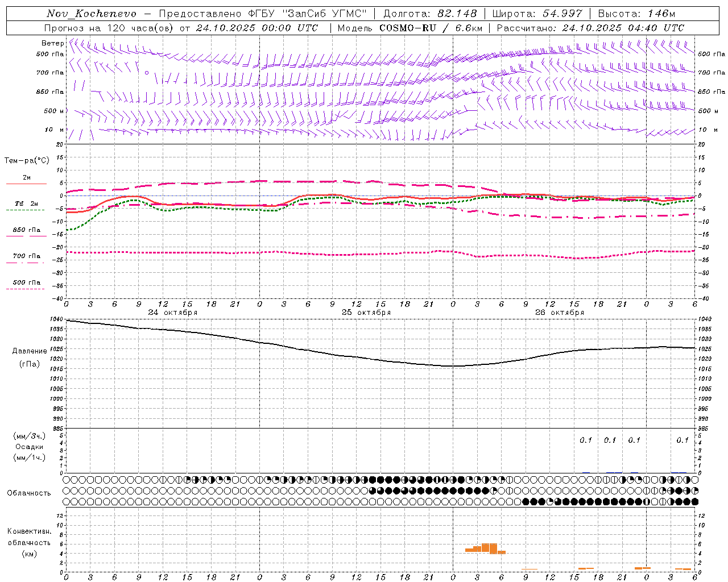The height and width of the screenshot is (582, 728).
Task: Select the latitude value 'Широта: 54.997'
Action: pyautogui.click(x=537, y=14)
